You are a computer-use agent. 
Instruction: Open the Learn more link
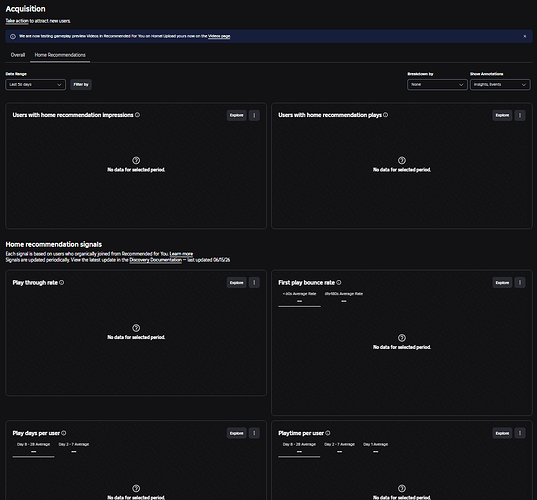pos(181,254)
